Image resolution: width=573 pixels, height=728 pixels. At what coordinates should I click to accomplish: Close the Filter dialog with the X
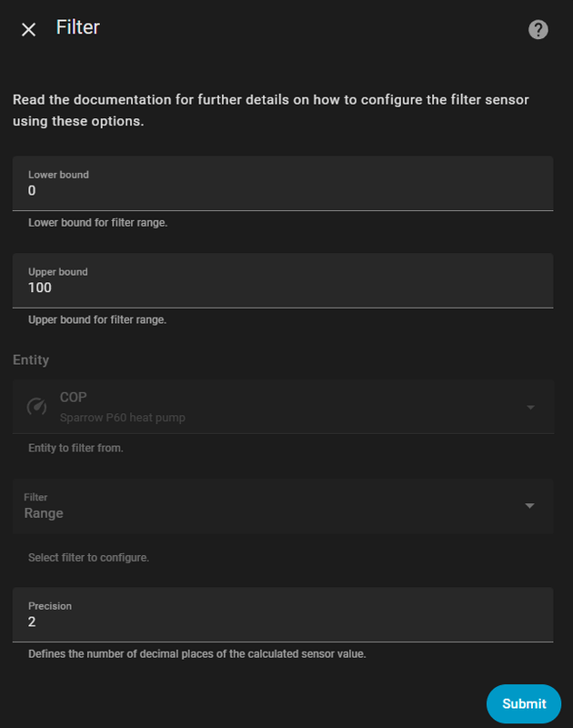tap(28, 29)
